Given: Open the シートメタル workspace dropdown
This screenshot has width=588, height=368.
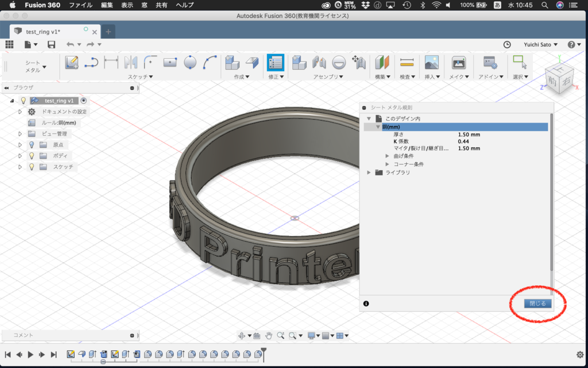Looking at the screenshot, I should 35,67.
